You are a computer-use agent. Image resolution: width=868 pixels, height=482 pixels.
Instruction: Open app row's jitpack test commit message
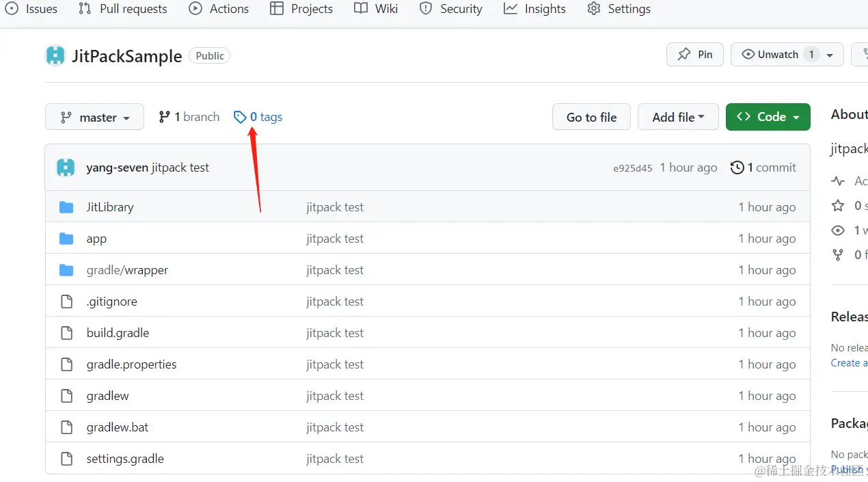point(335,239)
